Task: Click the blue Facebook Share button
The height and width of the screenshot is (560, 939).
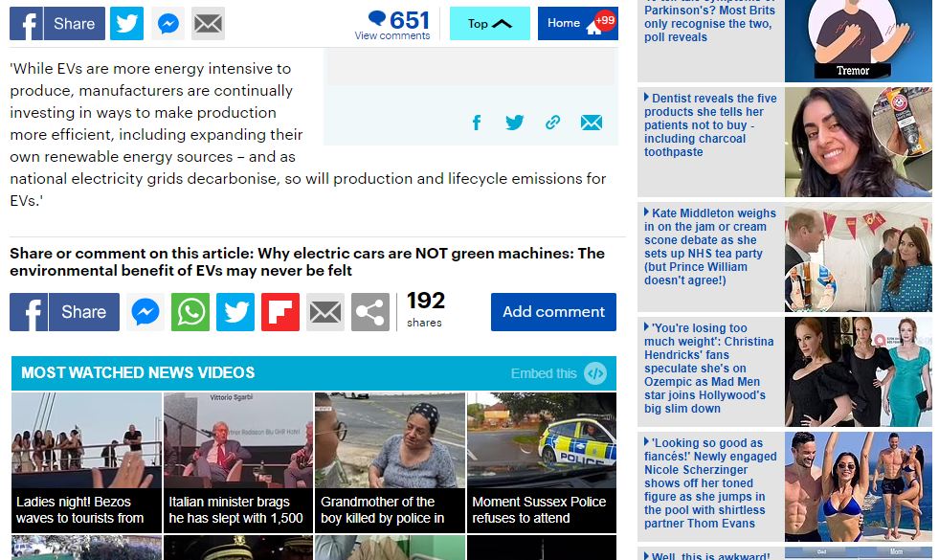Action: click(x=63, y=311)
